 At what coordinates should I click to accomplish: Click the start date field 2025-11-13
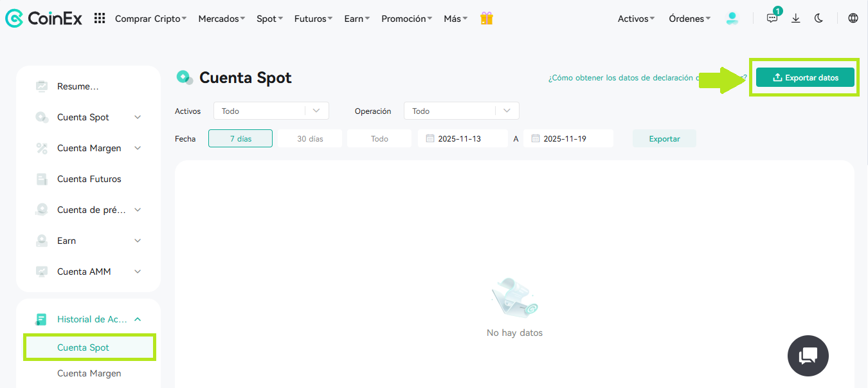pos(463,138)
